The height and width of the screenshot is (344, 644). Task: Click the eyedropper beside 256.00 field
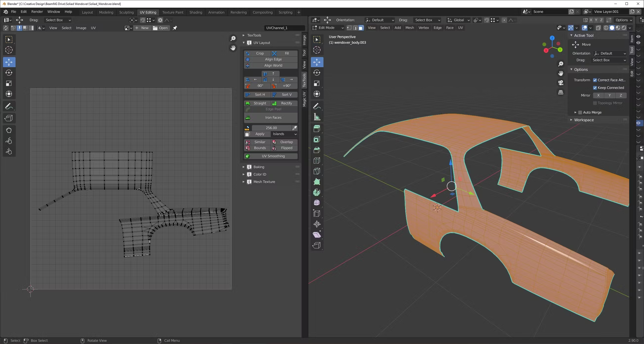(295, 128)
